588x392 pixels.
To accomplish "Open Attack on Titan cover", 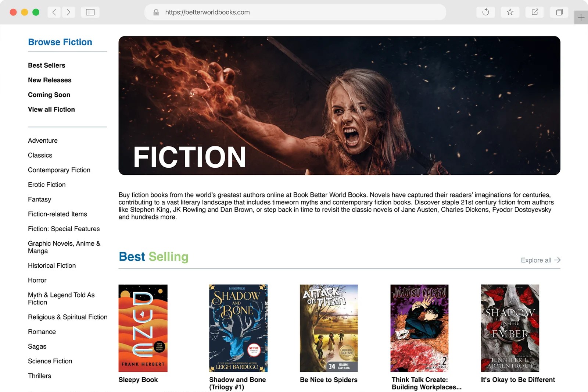I will [x=329, y=328].
